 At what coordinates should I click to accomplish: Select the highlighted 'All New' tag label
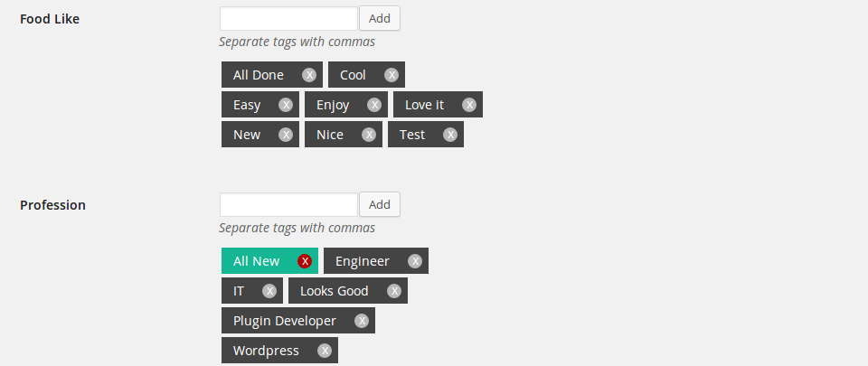coord(257,261)
